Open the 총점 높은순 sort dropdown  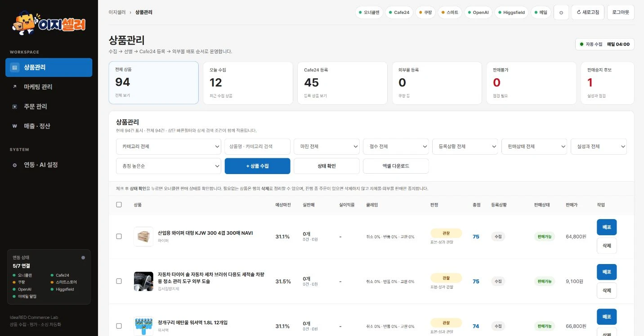coord(169,166)
